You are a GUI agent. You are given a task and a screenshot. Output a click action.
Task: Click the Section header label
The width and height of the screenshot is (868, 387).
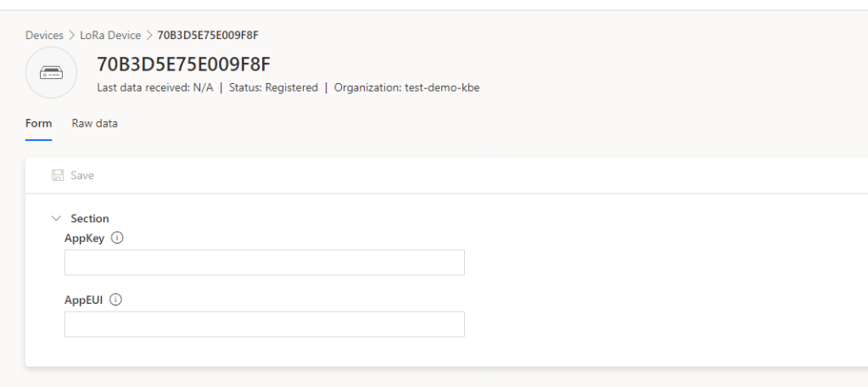(90, 219)
